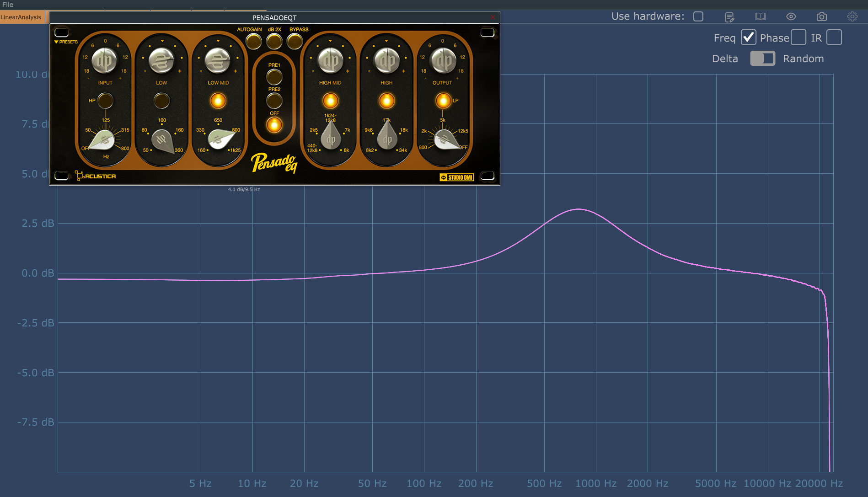The width and height of the screenshot is (868, 497).
Task: Click the "20000 Hz" axis label
Action: (x=819, y=483)
